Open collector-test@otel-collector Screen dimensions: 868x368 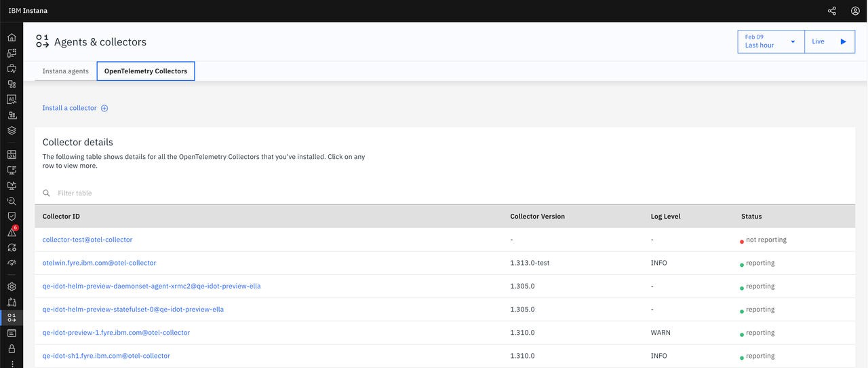tap(87, 240)
